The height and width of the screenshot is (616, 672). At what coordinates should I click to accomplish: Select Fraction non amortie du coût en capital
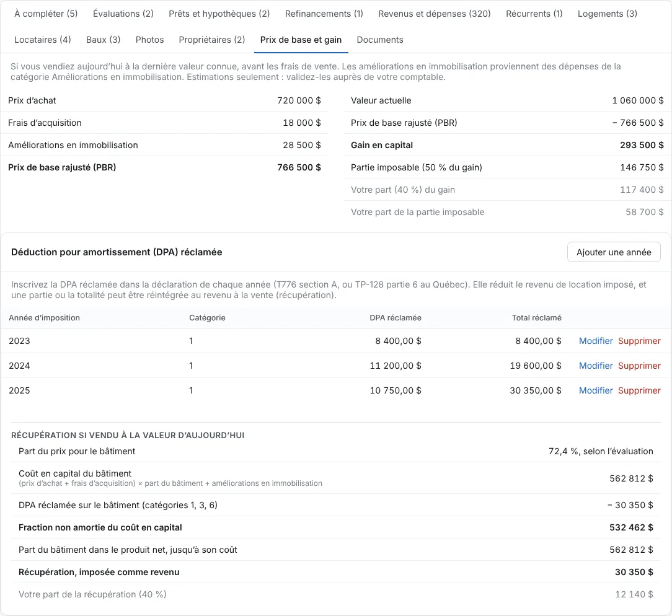tap(100, 528)
